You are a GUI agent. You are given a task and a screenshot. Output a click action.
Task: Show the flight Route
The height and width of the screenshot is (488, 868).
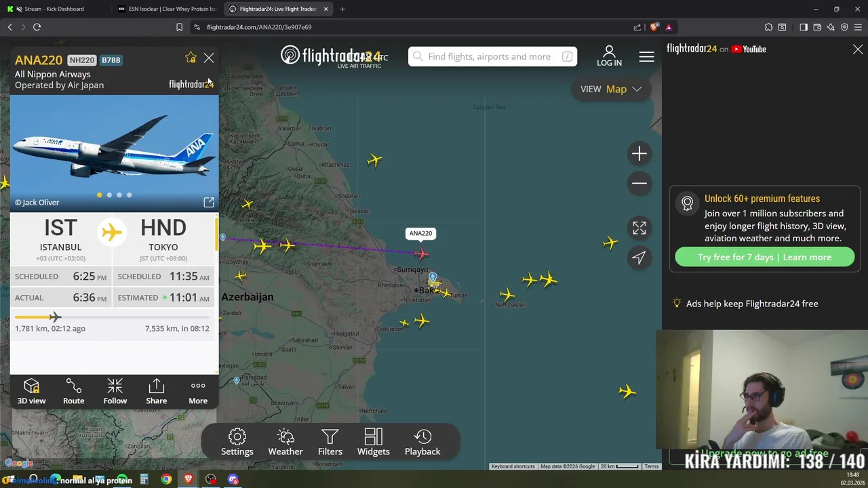point(73,392)
